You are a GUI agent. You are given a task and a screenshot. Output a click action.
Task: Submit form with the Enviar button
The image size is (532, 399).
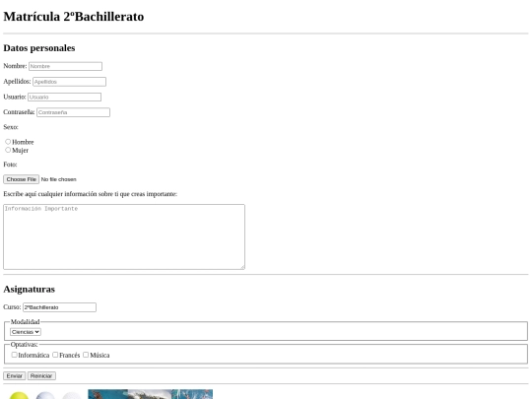coord(14,376)
